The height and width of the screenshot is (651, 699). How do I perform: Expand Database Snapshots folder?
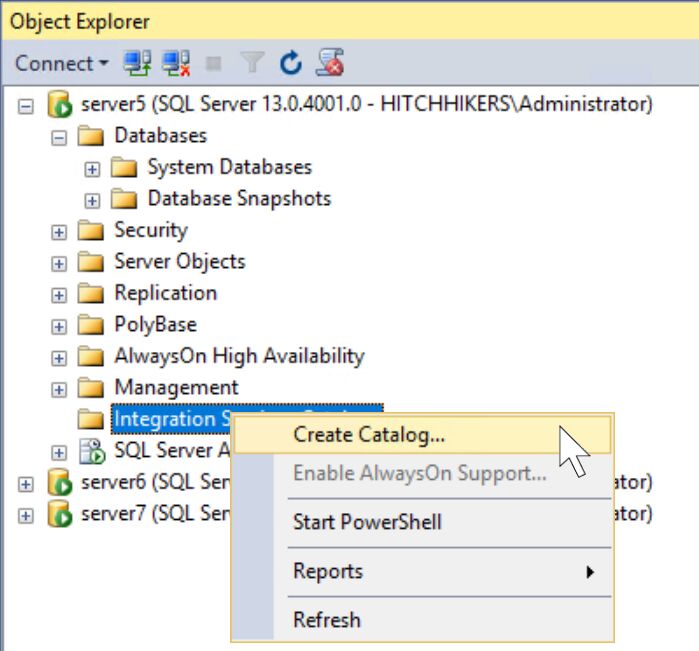click(x=92, y=201)
